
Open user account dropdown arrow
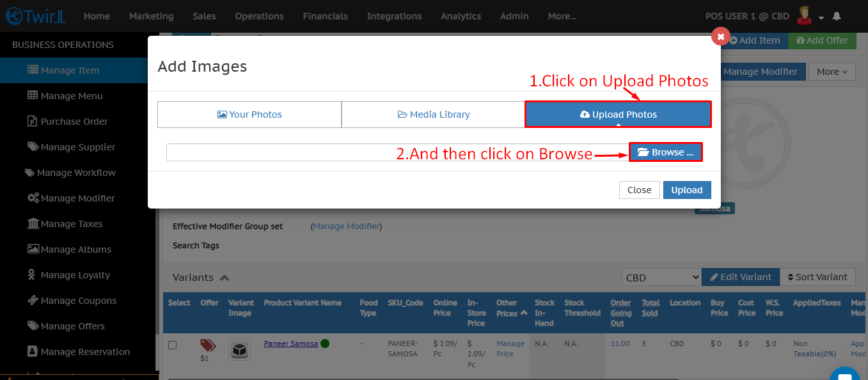pyautogui.click(x=821, y=17)
